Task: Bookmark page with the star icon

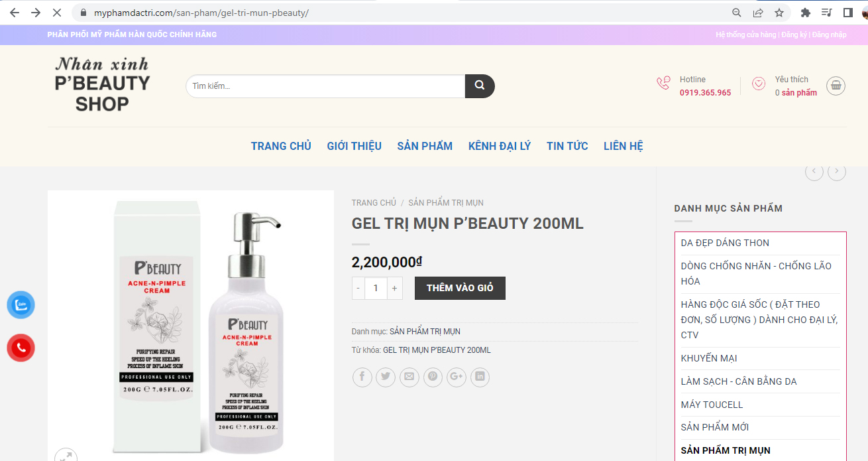Action: point(779,13)
